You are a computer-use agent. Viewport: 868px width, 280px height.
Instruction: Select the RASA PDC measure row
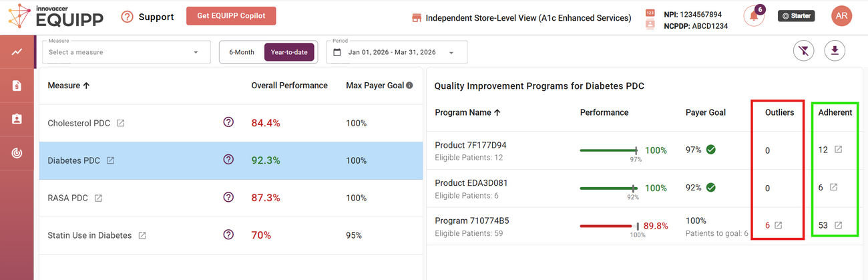click(x=231, y=198)
